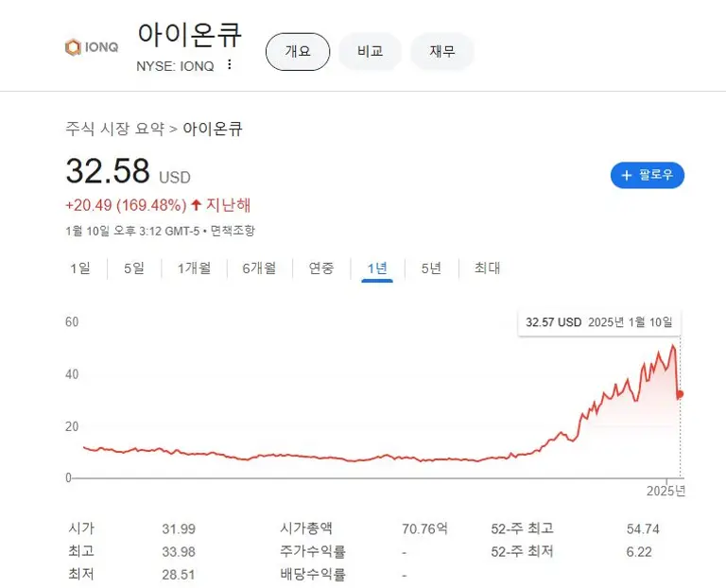Click the red endpoint dot on chart
This screenshot has width=726, height=588.
coord(680,394)
